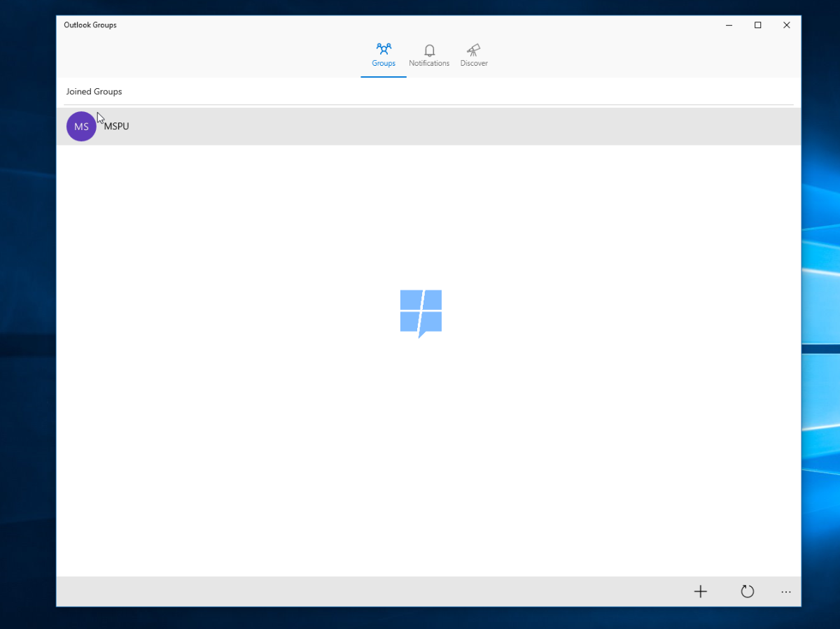Refresh the joined groups list
Viewport: 840px width, 629px height.
tap(748, 592)
